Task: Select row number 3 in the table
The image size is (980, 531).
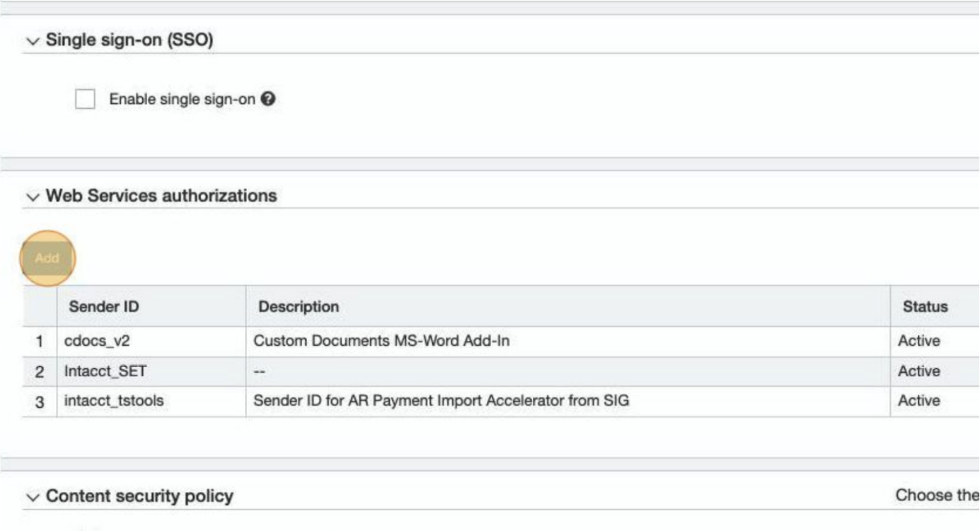Action: click(40, 401)
